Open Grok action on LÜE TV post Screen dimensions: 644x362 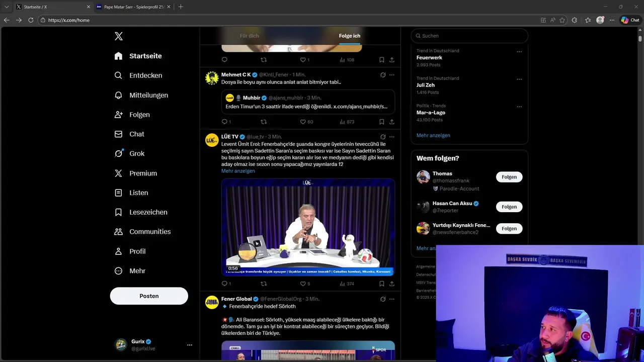click(x=383, y=137)
